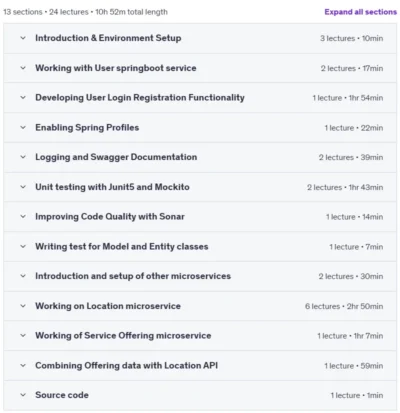
Task: Expand chevron for Logging and Swagger Documentation
Action: (23, 157)
